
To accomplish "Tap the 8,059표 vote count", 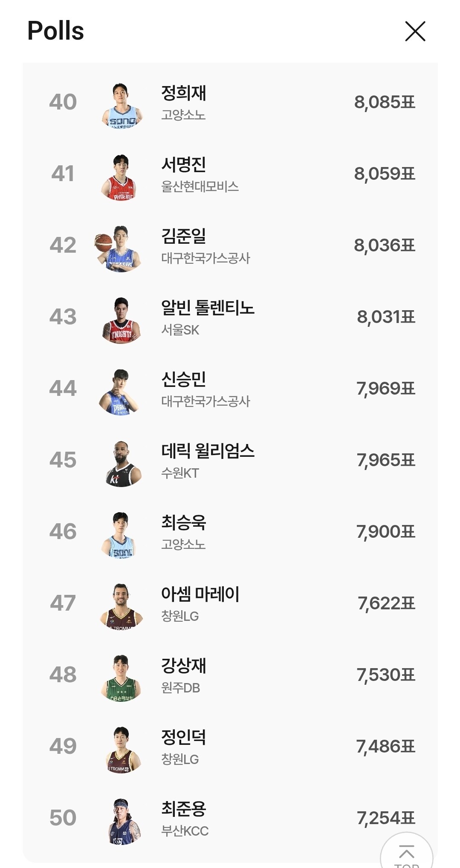I will (384, 174).
